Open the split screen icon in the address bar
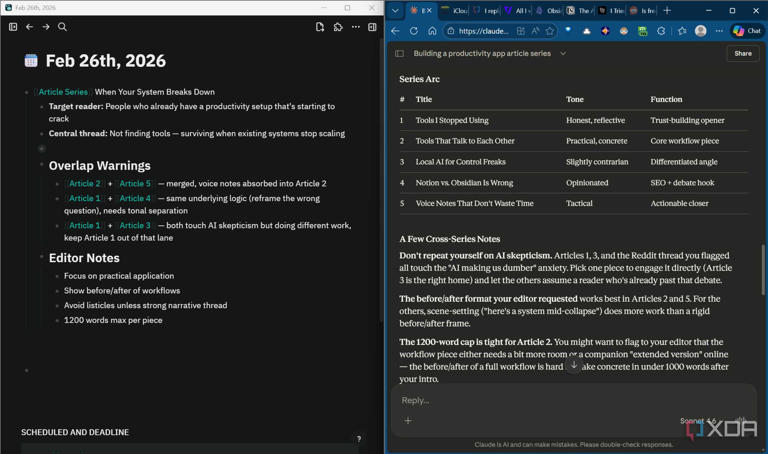This screenshot has height=454, width=768. [x=521, y=31]
